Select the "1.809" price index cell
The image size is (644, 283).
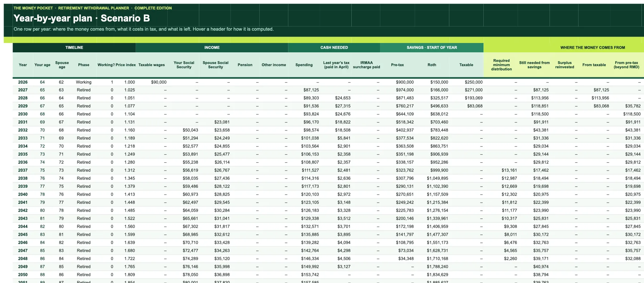coord(130,275)
